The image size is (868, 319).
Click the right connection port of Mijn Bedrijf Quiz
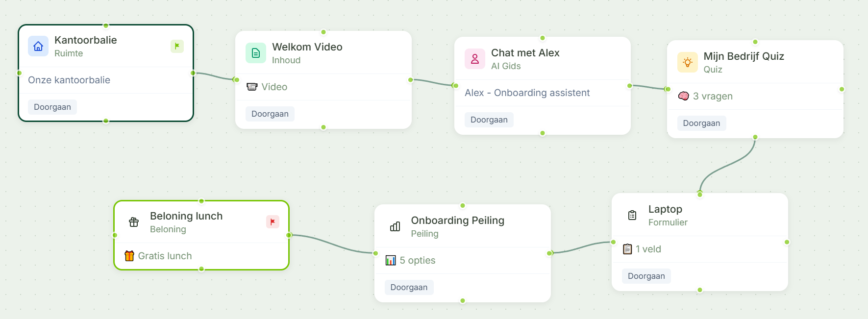(842, 89)
